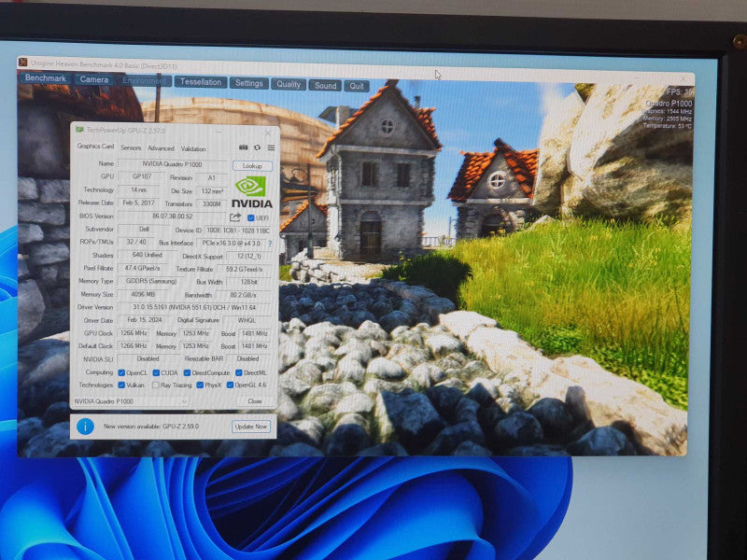Open the Settings menu in Heaven
The width and height of the screenshot is (747, 560).
tap(248, 83)
